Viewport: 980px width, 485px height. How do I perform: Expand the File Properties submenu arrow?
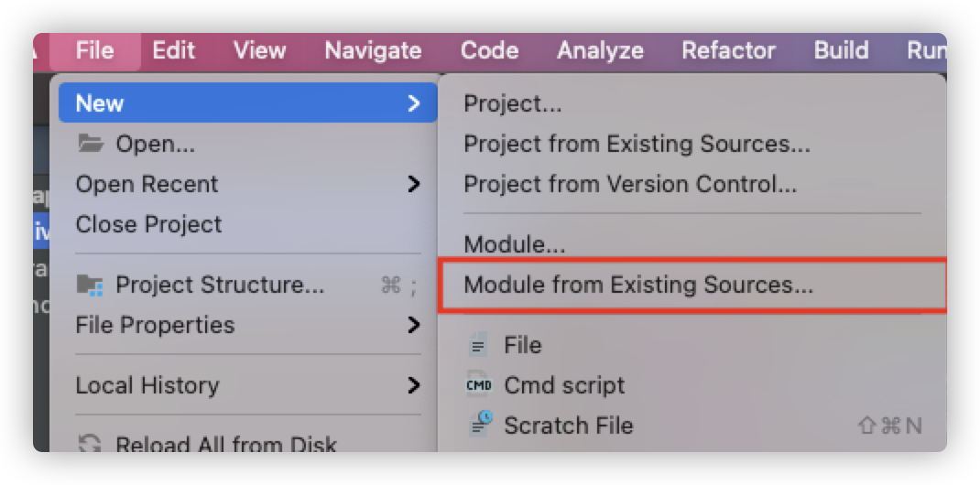[x=413, y=325]
